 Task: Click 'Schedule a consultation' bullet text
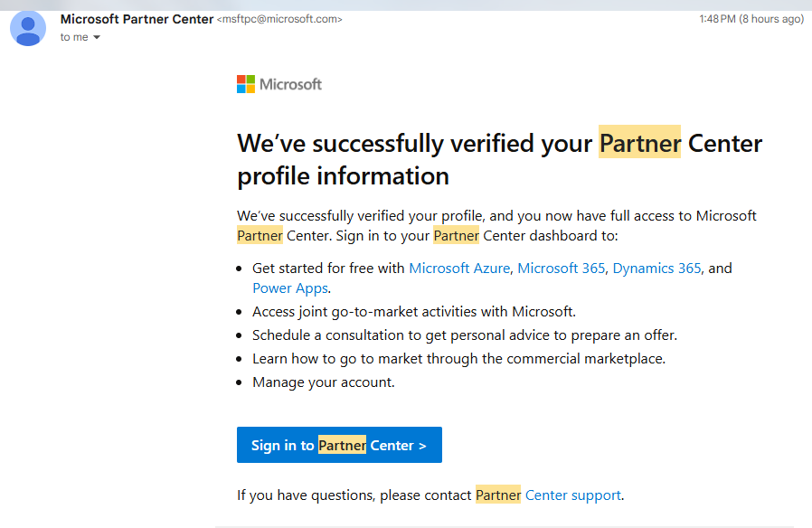tap(465, 335)
